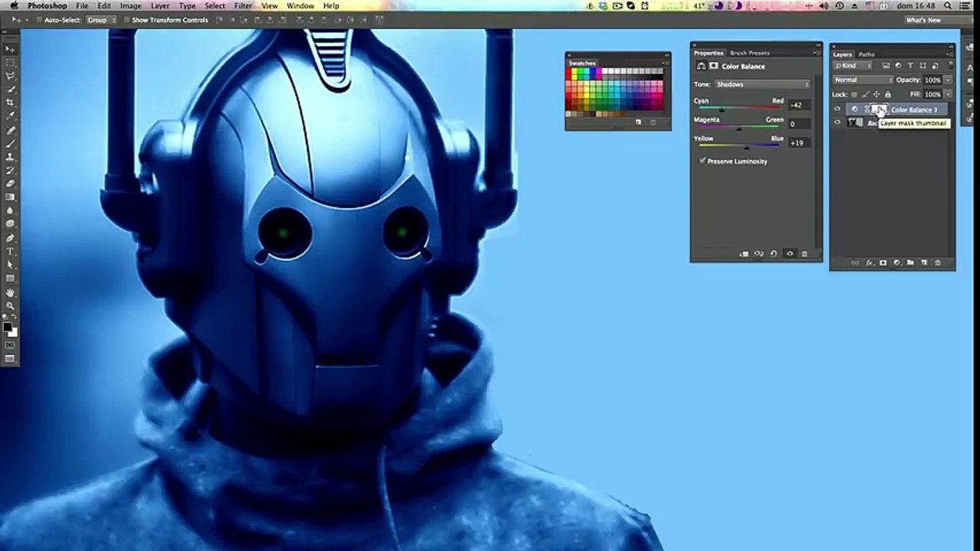Viewport: 980px width, 551px height.
Task: Enable the Auto-Select checkbox
Action: (x=40, y=20)
